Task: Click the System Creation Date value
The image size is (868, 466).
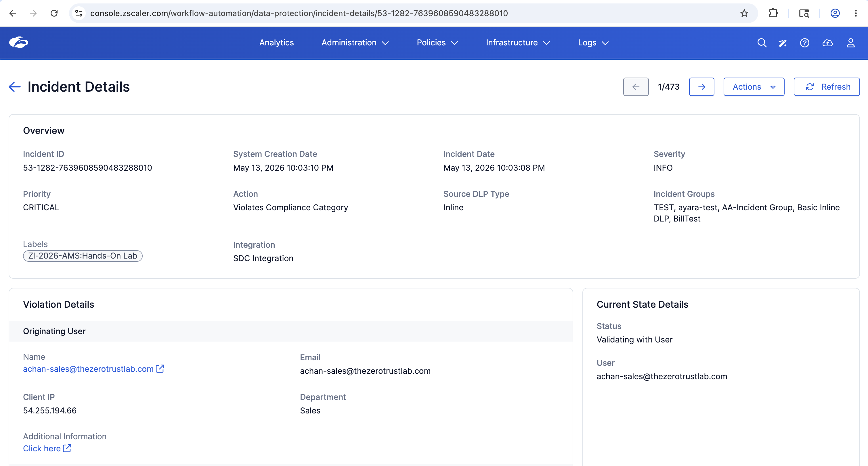Action: point(283,168)
